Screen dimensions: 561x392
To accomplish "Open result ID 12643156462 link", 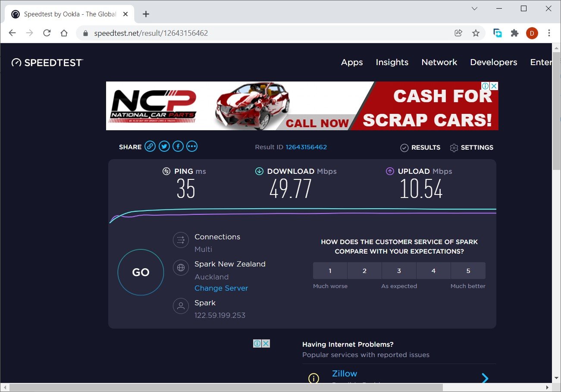I will click(306, 147).
